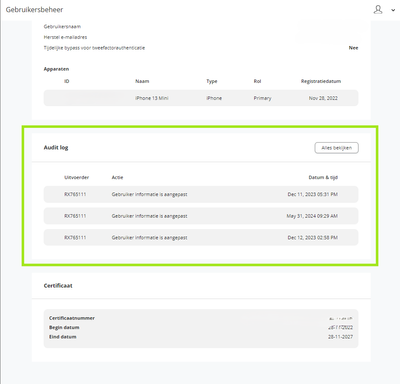The height and width of the screenshot is (384, 400).
Task: Click the Tijdelijke bypass voor tweefactorauthenticatie label
Action: [x=94, y=48]
